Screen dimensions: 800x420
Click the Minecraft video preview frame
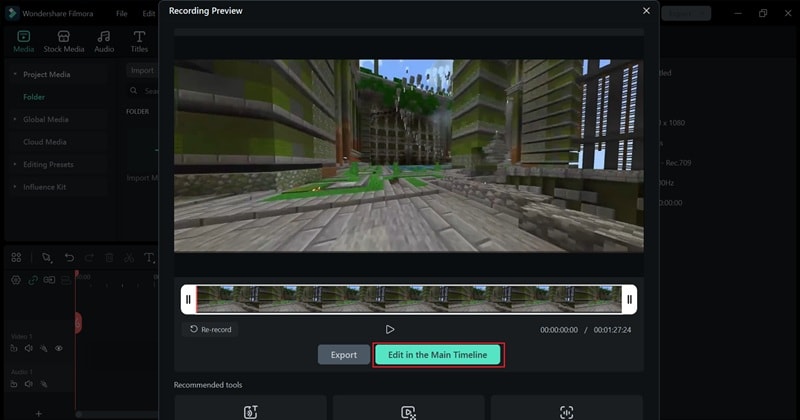click(x=409, y=156)
